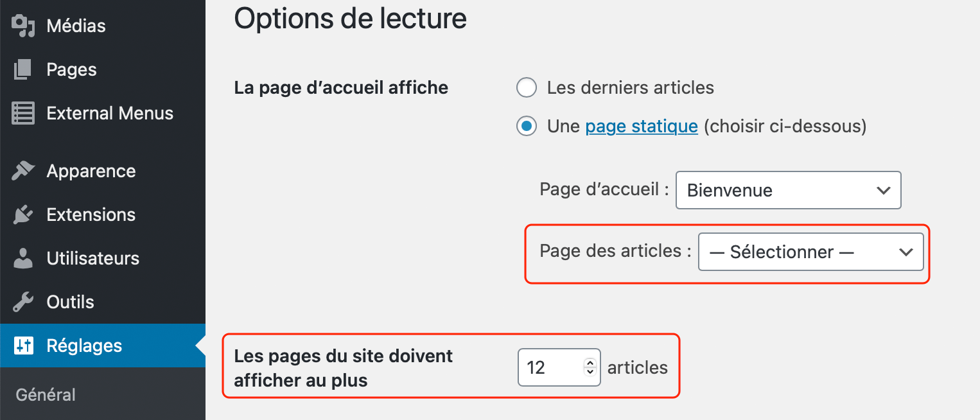980x420 pixels.
Task: Open the 'page statique' link
Action: pyautogui.click(x=641, y=126)
